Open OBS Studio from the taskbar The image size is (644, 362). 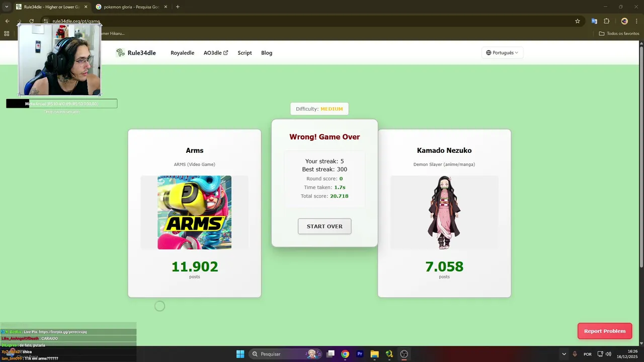(x=404, y=354)
